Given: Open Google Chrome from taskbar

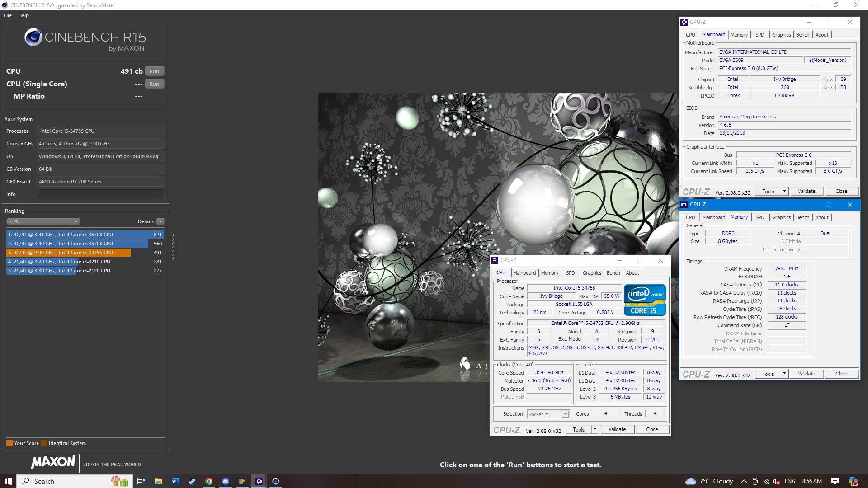Looking at the screenshot, I should point(209,481).
